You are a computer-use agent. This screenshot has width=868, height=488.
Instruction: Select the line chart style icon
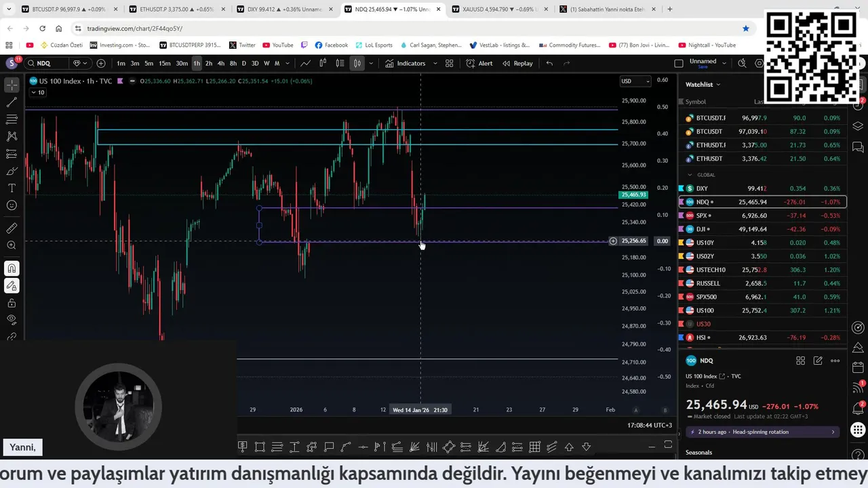pos(306,63)
